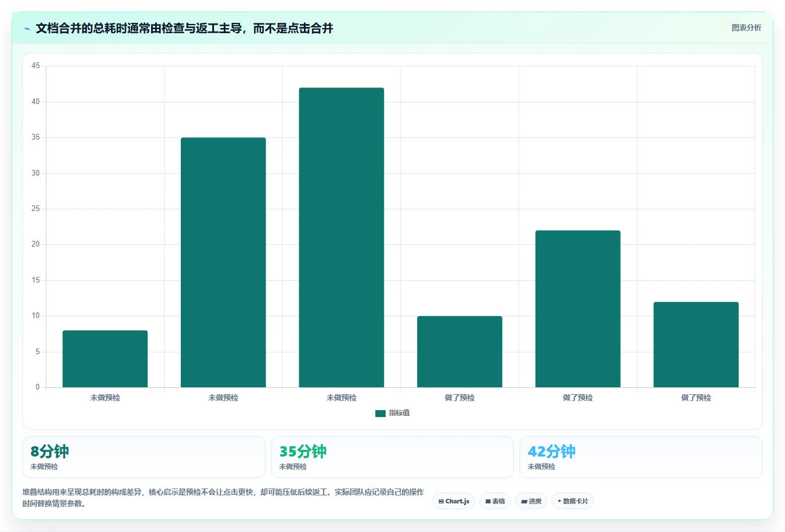This screenshot has width=785, height=532.
Task: Click the description paragraph starting 堆叠结构用来呈现
Action: tap(223, 498)
